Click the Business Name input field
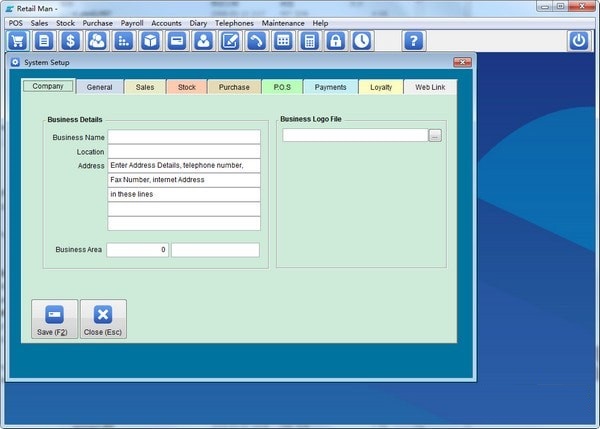The image size is (600, 429). pos(184,137)
